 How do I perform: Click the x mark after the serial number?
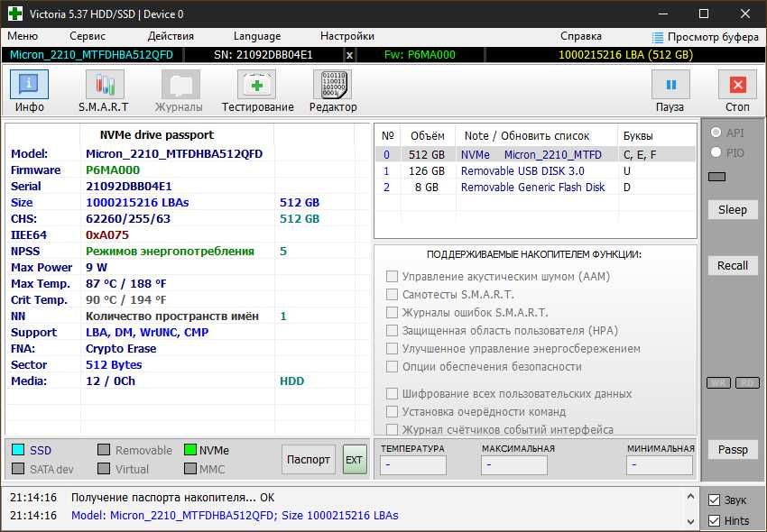point(349,55)
